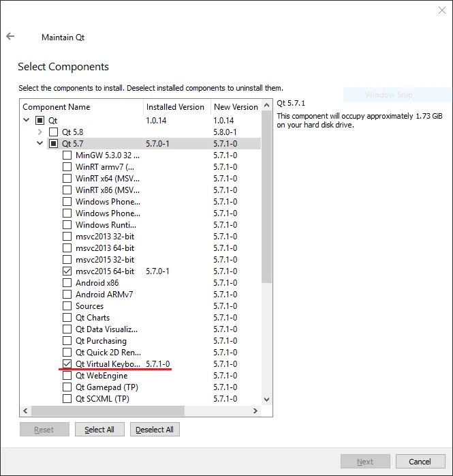Screen dimensions: 453x476
Task: Click the vertical scrollbar down arrow
Action: (x=266, y=399)
